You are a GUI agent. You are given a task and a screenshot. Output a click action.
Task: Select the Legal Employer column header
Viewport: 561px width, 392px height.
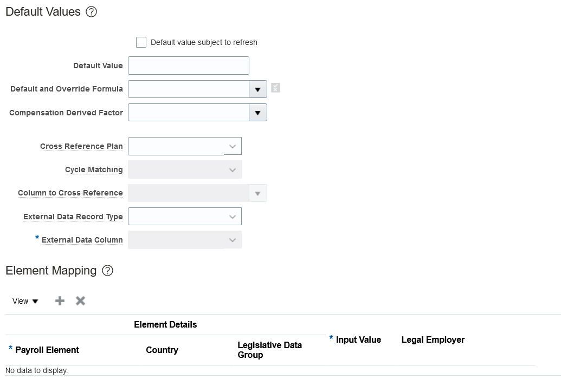pyautogui.click(x=433, y=339)
